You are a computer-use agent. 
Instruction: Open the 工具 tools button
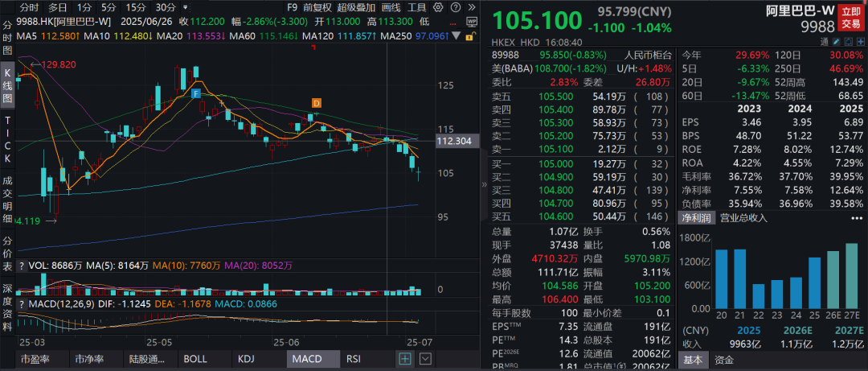417,7
